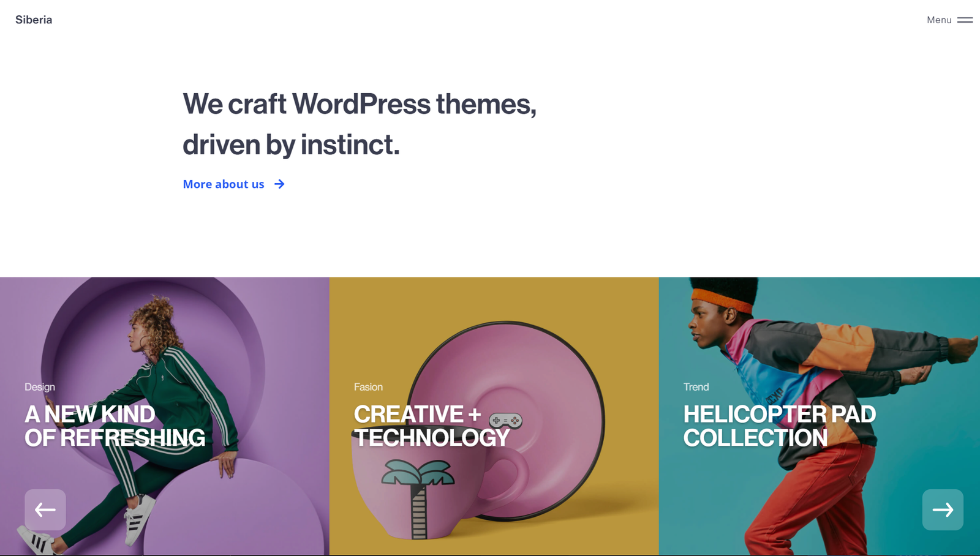Open the hamburger menu icon
980x556 pixels.
click(965, 20)
